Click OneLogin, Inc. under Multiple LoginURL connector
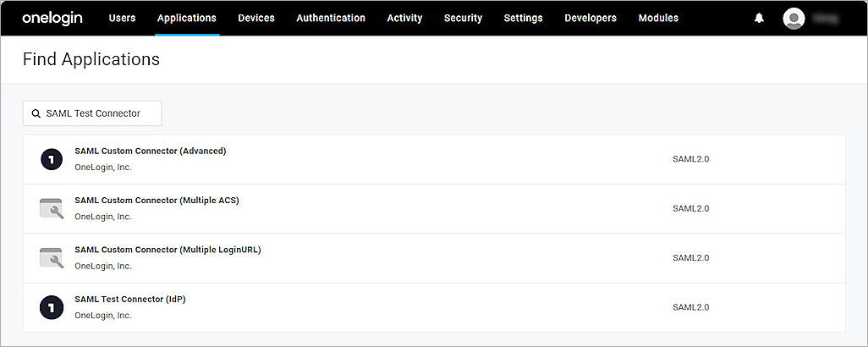 point(103,266)
